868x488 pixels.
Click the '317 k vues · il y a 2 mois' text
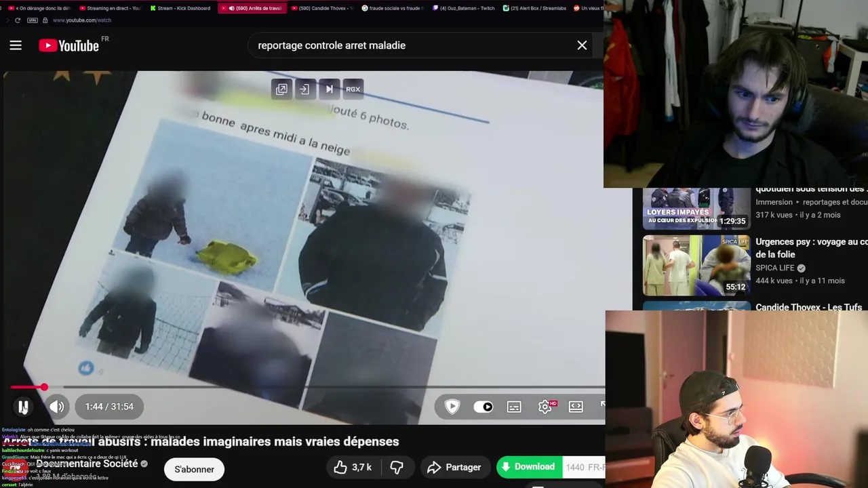pyautogui.click(x=797, y=215)
